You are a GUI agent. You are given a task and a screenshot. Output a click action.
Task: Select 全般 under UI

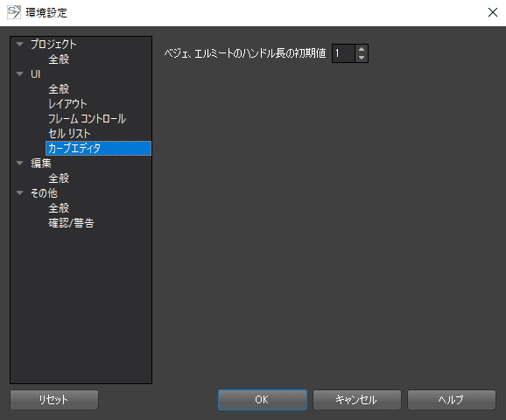click(59, 88)
